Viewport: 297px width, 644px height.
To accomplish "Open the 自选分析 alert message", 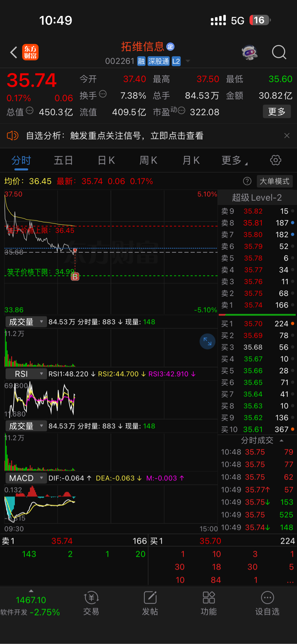I will point(114,136).
